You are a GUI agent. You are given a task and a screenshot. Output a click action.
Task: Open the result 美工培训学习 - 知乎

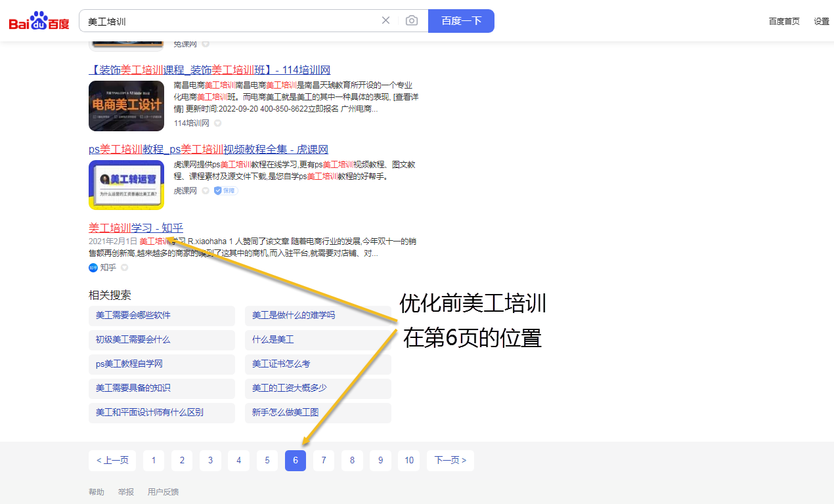135,227
